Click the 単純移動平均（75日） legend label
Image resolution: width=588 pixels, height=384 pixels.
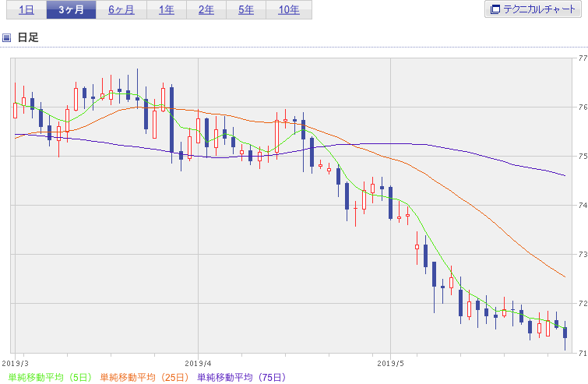point(242,377)
